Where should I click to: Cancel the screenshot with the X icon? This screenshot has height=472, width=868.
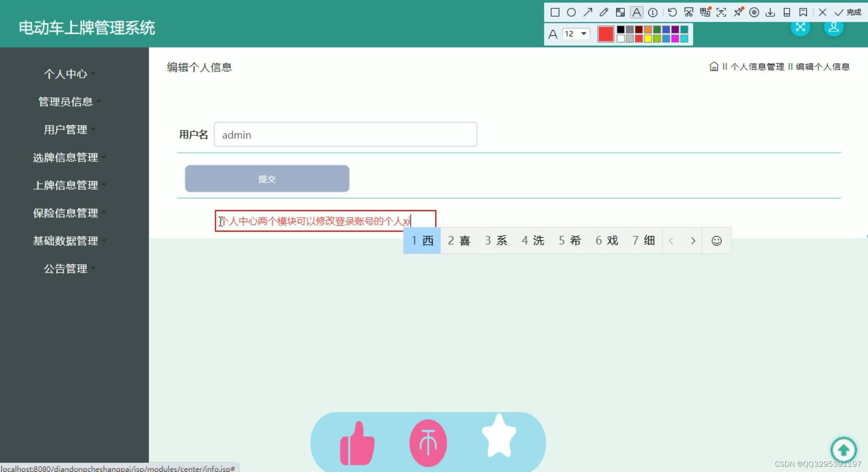pos(822,12)
